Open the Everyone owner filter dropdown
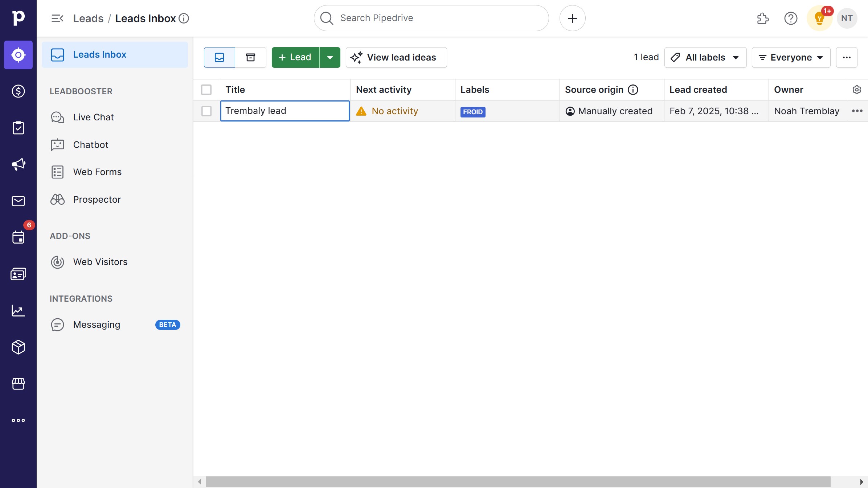The image size is (868, 488). (x=791, y=57)
